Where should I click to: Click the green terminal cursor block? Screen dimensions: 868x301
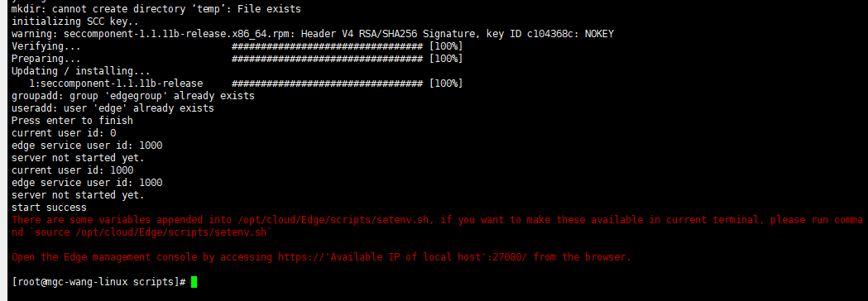(194, 282)
